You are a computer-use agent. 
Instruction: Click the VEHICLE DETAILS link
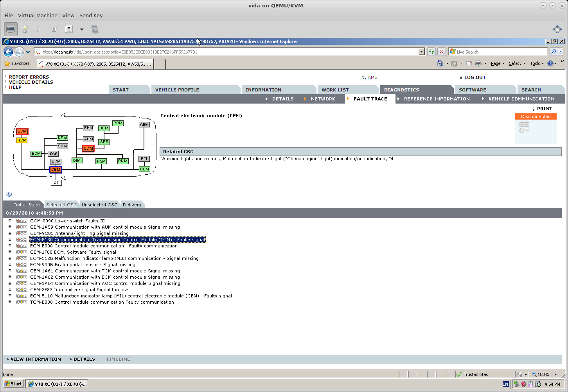coord(31,82)
